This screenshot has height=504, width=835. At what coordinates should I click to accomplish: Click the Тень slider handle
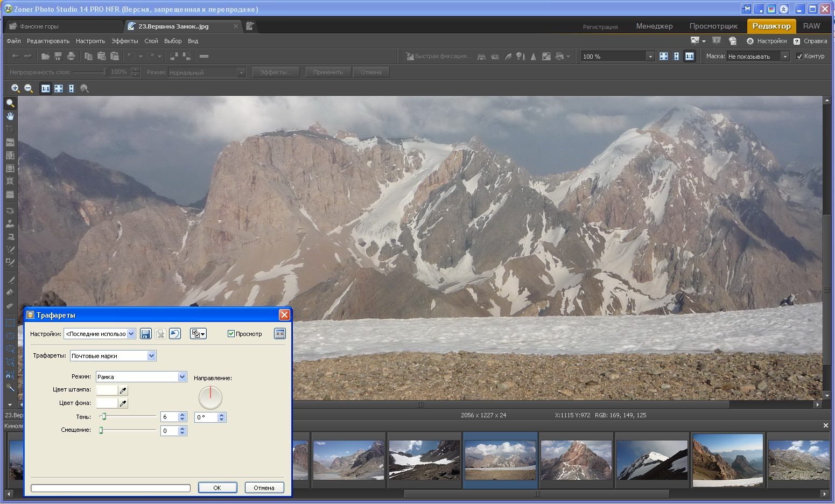click(x=104, y=416)
